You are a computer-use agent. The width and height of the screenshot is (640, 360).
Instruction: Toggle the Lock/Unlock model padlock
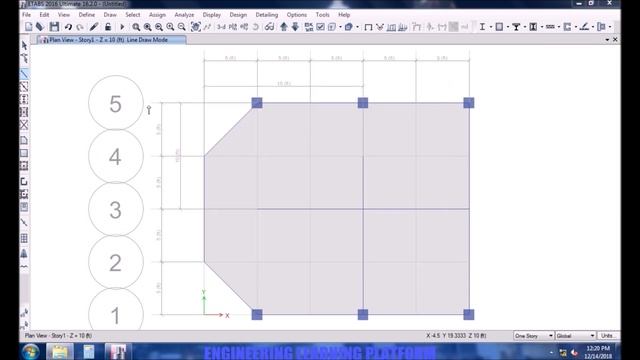click(108, 27)
